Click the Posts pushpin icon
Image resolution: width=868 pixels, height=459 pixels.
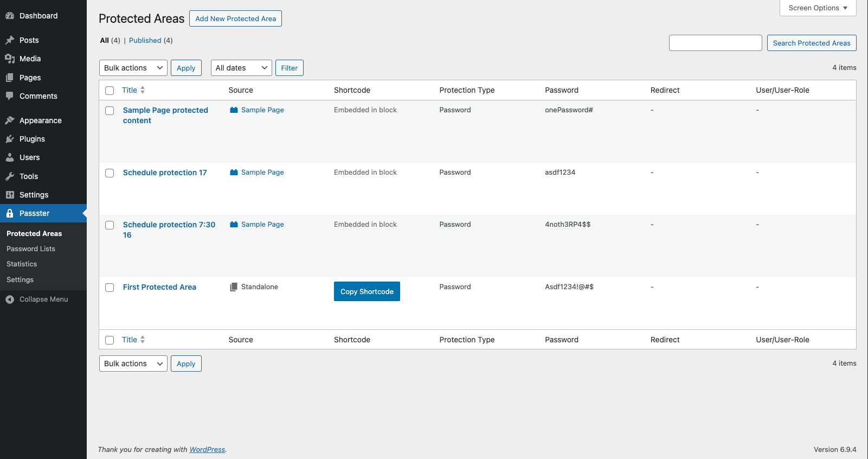(x=10, y=40)
